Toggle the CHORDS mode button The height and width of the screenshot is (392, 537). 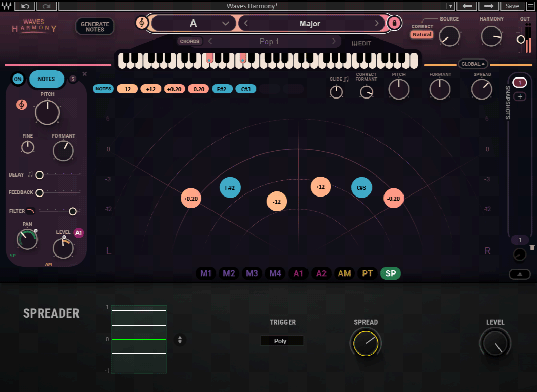pyautogui.click(x=189, y=41)
